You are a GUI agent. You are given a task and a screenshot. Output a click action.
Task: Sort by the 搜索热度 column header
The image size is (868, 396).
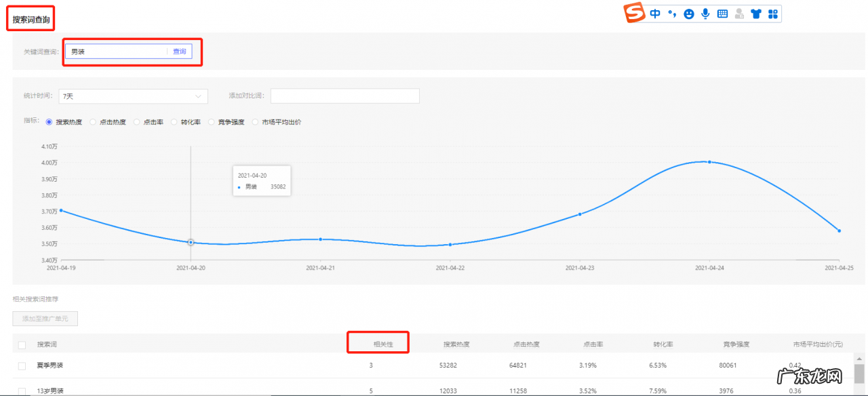point(456,344)
